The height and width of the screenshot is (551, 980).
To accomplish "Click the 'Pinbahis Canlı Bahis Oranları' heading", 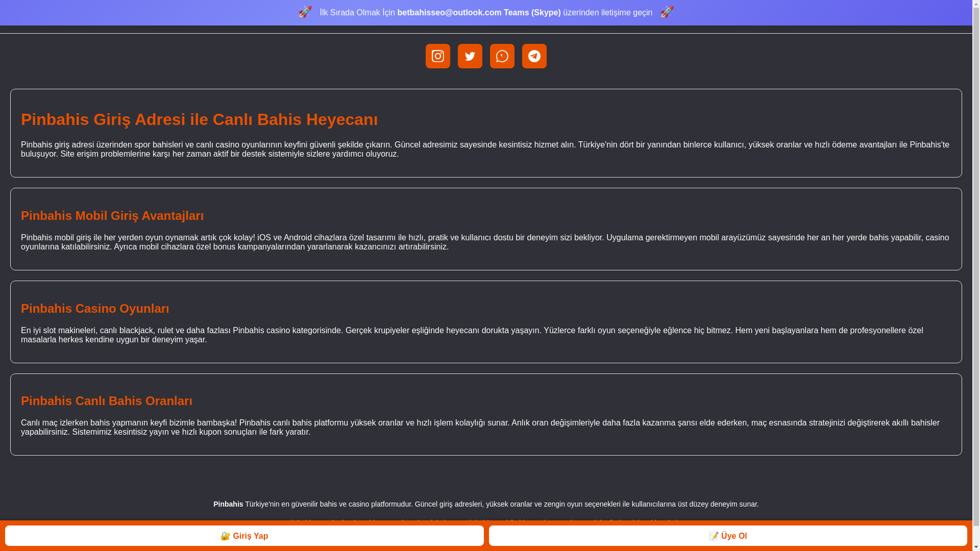I will click(107, 401).
